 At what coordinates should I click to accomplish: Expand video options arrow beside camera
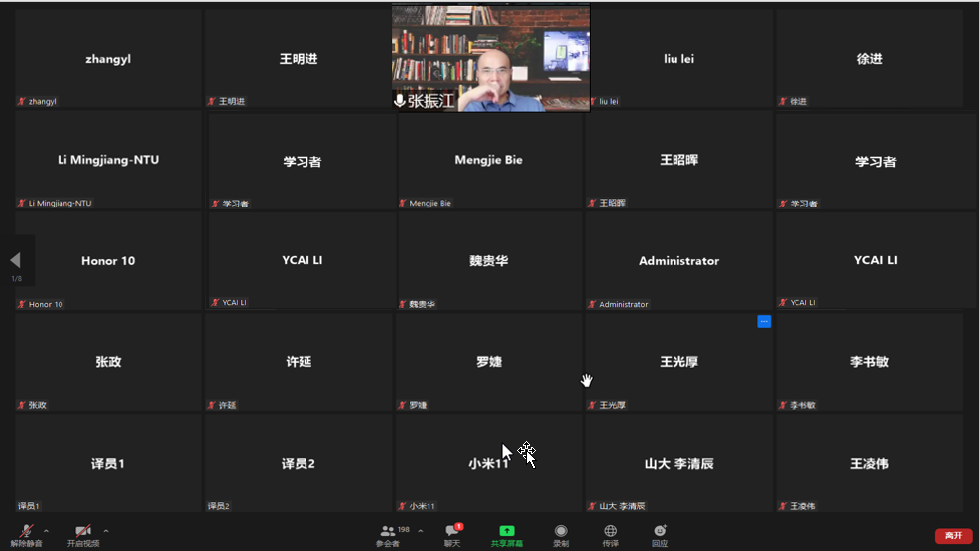click(x=106, y=530)
